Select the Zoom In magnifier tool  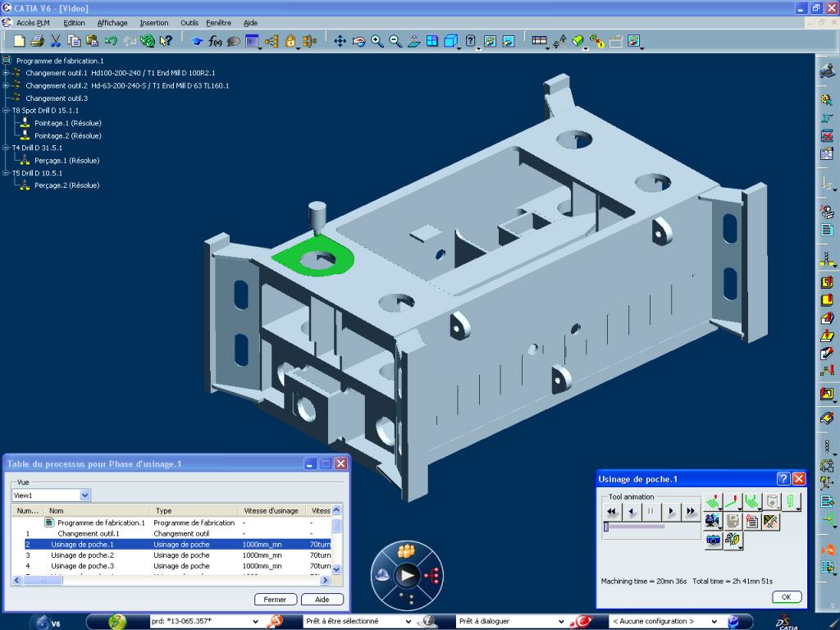click(377, 40)
